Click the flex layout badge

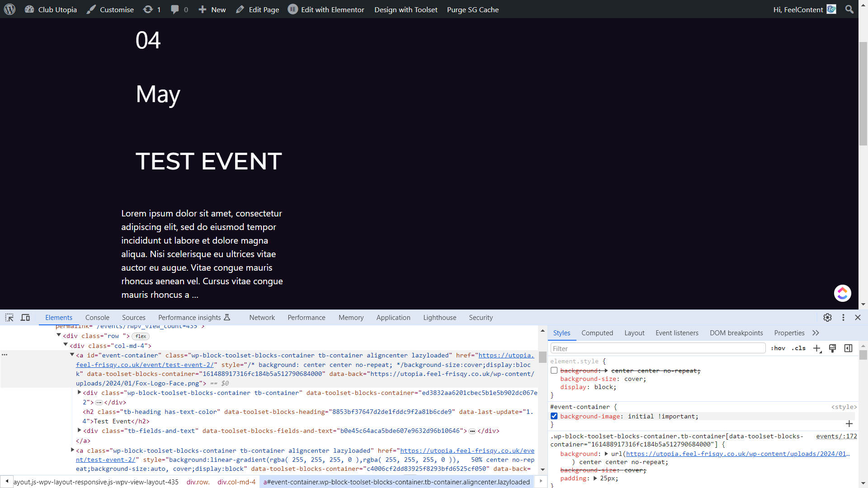(141, 336)
